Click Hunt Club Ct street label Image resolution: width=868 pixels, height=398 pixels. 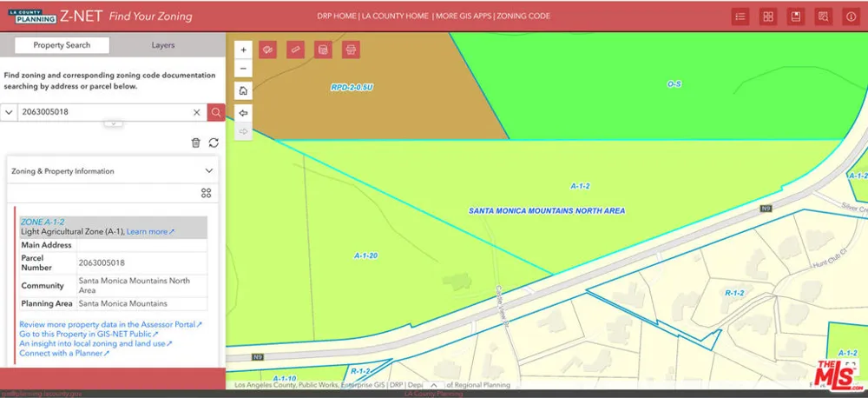coord(831,258)
